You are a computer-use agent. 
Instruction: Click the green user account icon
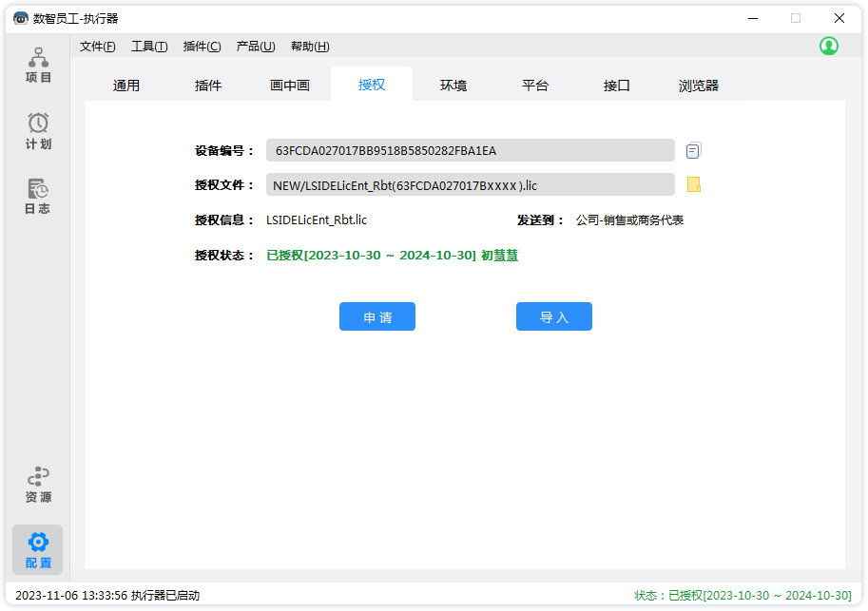tap(829, 46)
